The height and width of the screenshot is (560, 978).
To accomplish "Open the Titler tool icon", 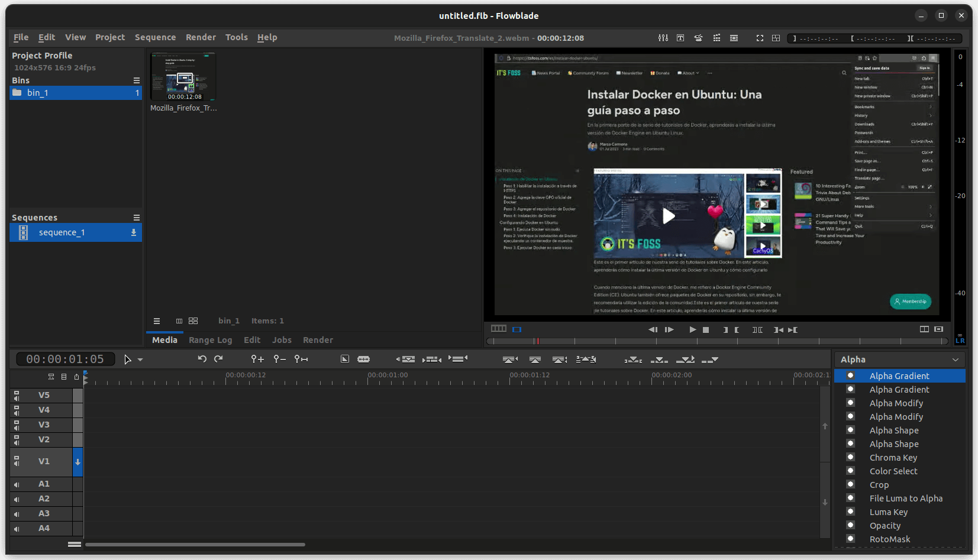I will pyautogui.click(x=680, y=37).
